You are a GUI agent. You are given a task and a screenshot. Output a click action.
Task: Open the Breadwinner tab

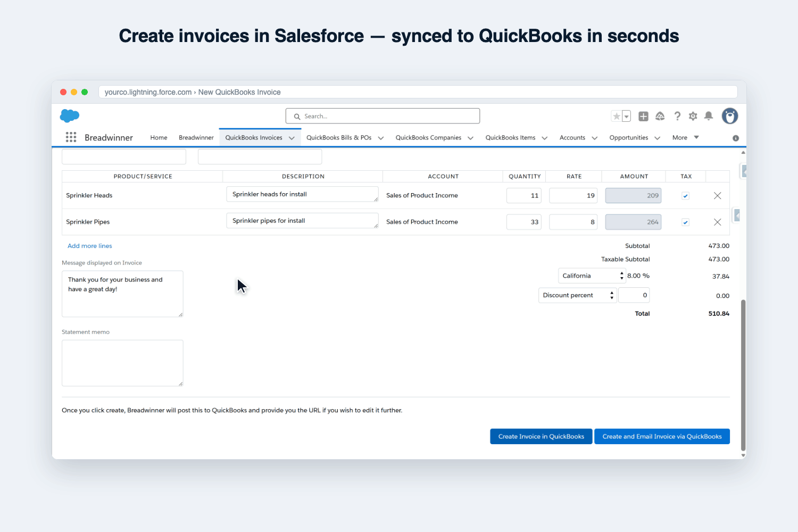coord(196,138)
